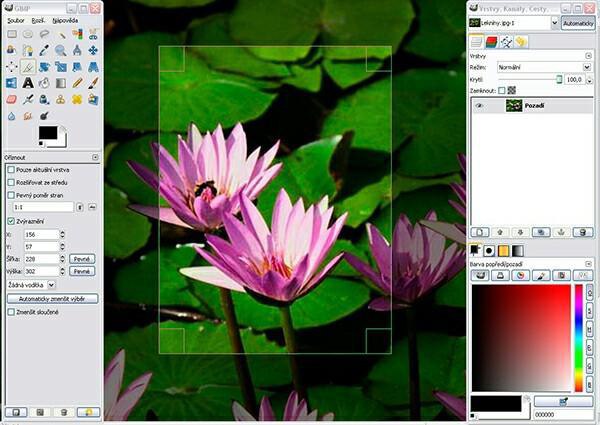Screen dimensions: 600x425
Task: Select the Paths tool
Action: click(x=28, y=50)
